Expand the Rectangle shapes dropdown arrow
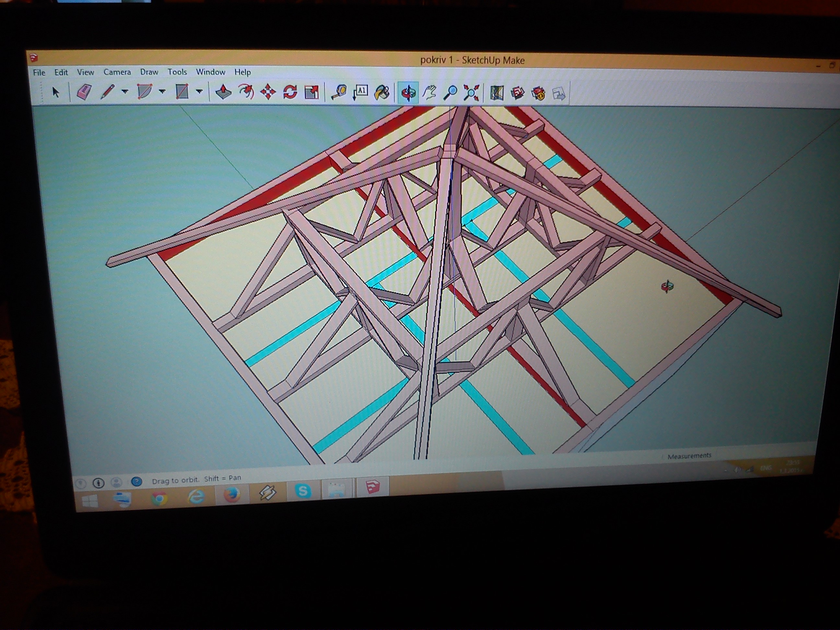 (x=199, y=91)
